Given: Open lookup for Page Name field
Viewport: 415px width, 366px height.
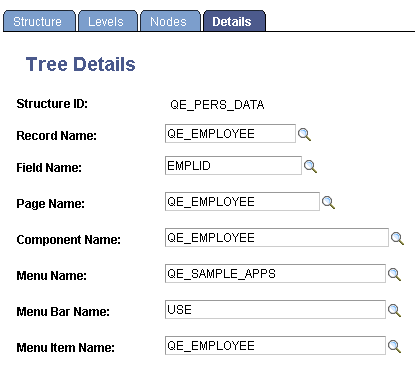Looking at the screenshot, I should click(x=328, y=202).
